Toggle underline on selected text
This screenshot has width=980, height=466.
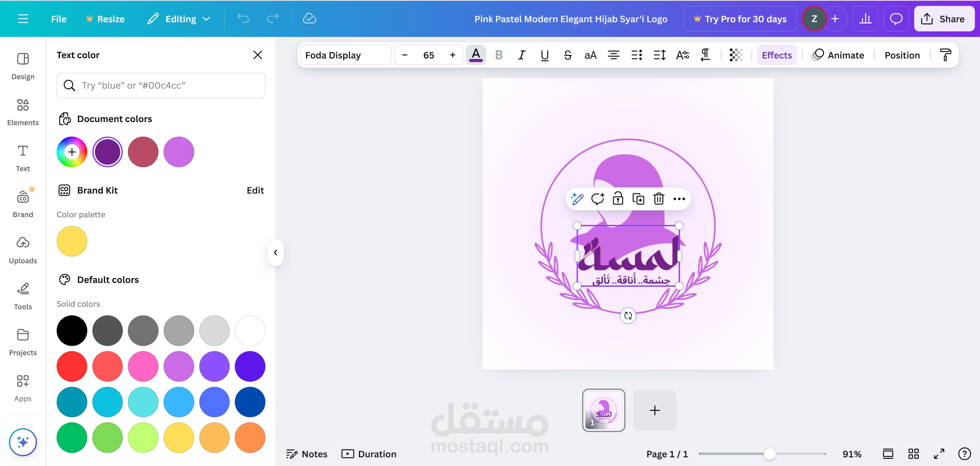pos(544,55)
